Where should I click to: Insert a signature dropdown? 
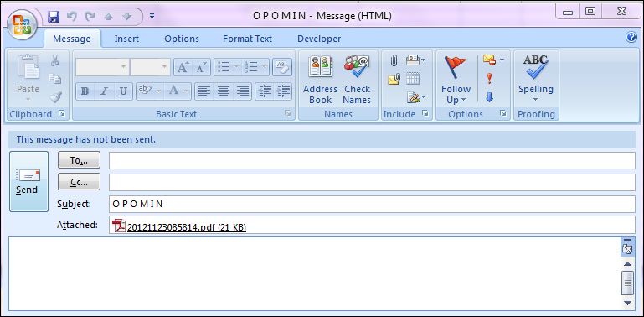coord(415,97)
